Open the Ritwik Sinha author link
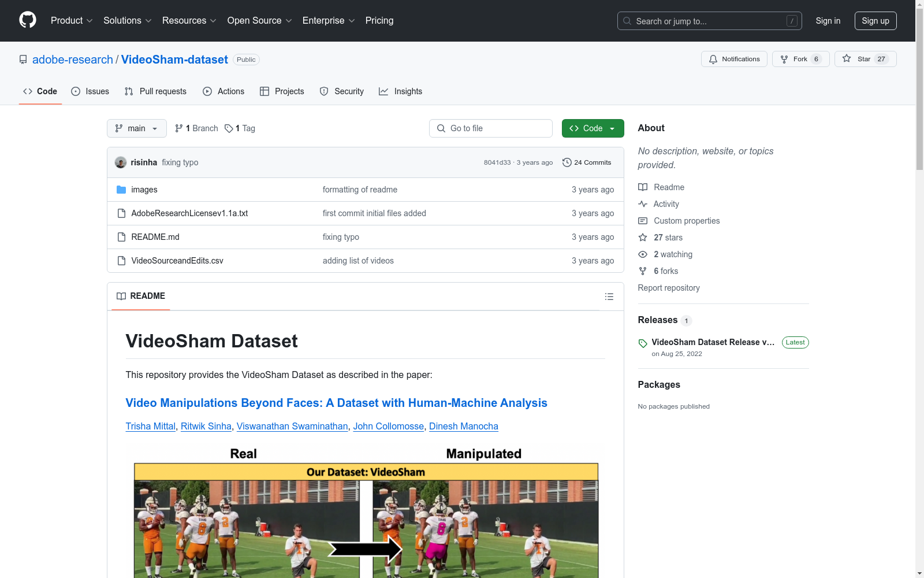This screenshot has height=578, width=924. [x=206, y=426]
